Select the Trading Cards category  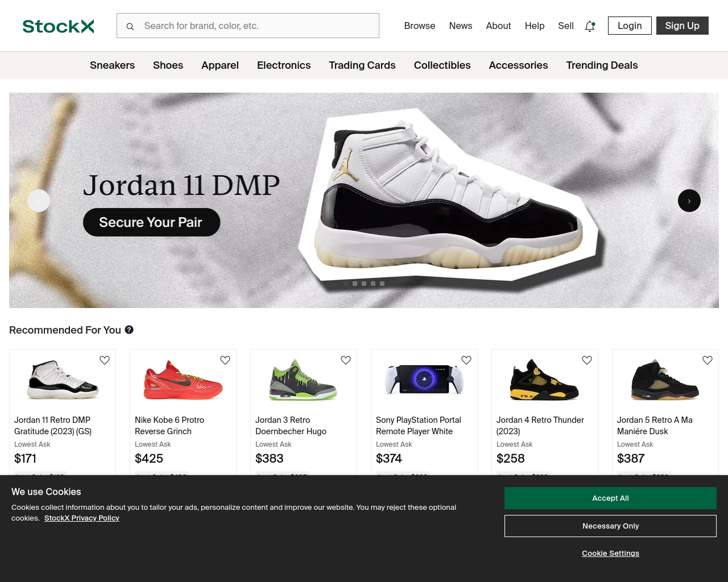coord(362,65)
